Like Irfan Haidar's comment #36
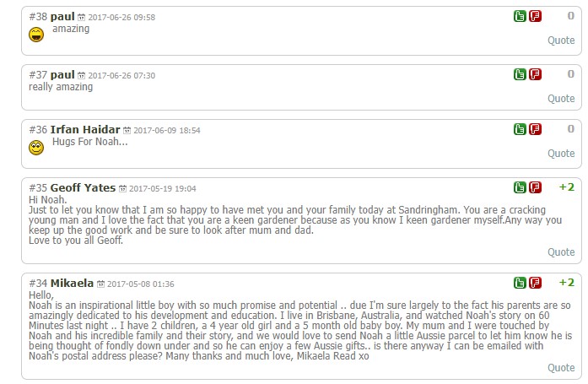Image resolution: width=588 pixels, height=384 pixels. pyautogui.click(x=521, y=130)
